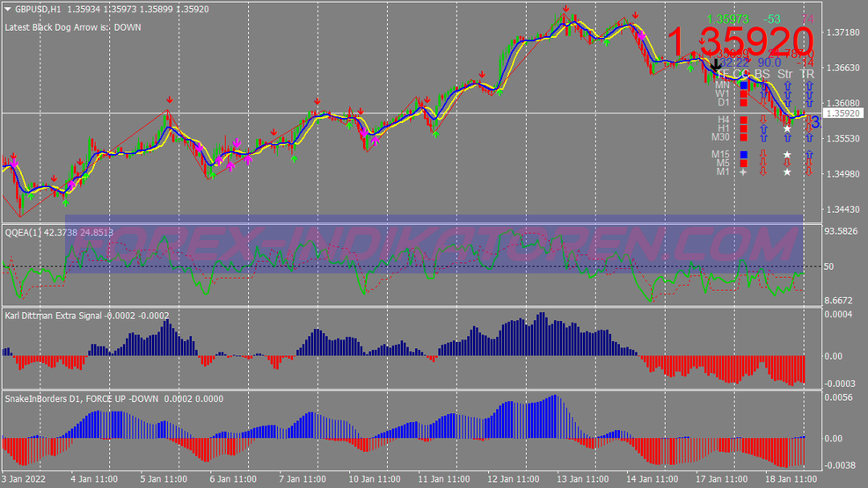Click the white star in M15 row
This screenshot has height=488, width=868.
[787, 155]
